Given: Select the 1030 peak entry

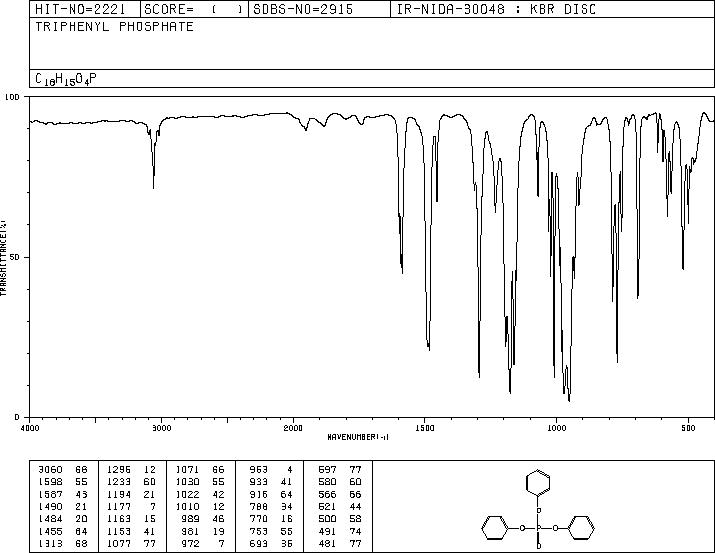Looking at the screenshot, I should [200, 481].
